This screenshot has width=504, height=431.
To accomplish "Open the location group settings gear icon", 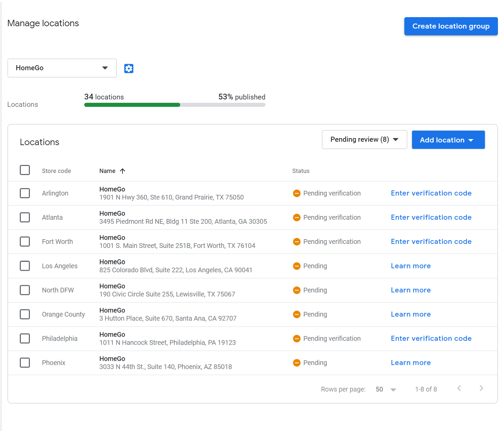I will click(129, 69).
